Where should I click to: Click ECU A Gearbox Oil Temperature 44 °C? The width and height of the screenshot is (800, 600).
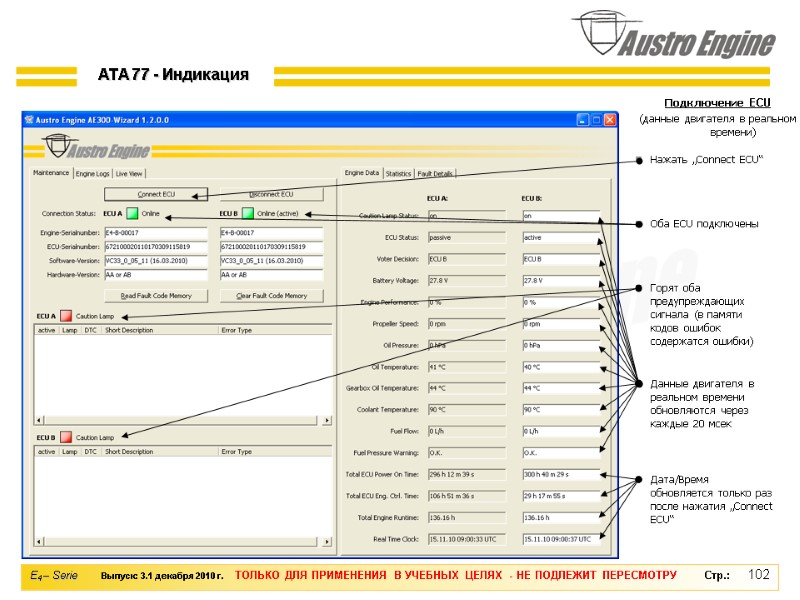[x=466, y=388]
